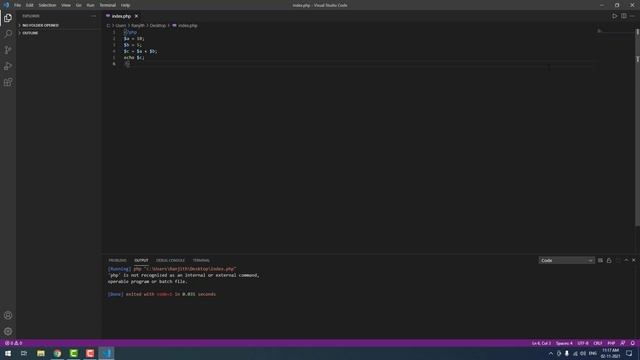Open editor More Actions ellipsis
640x360 pixels.
click(x=632, y=16)
